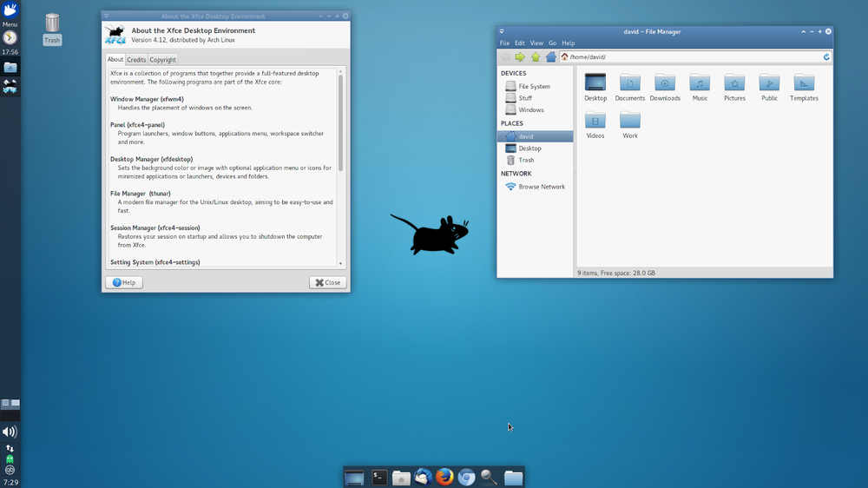Go up to the parent folder in File Manager

[x=536, y=56]
